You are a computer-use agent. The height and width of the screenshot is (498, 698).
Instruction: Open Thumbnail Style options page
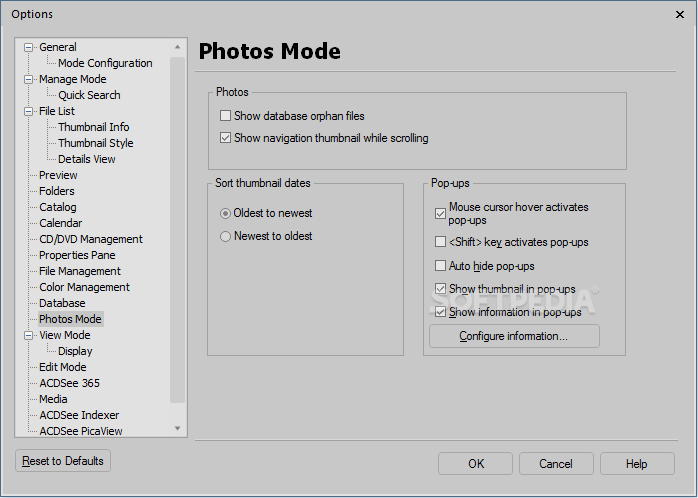point(96,143)
